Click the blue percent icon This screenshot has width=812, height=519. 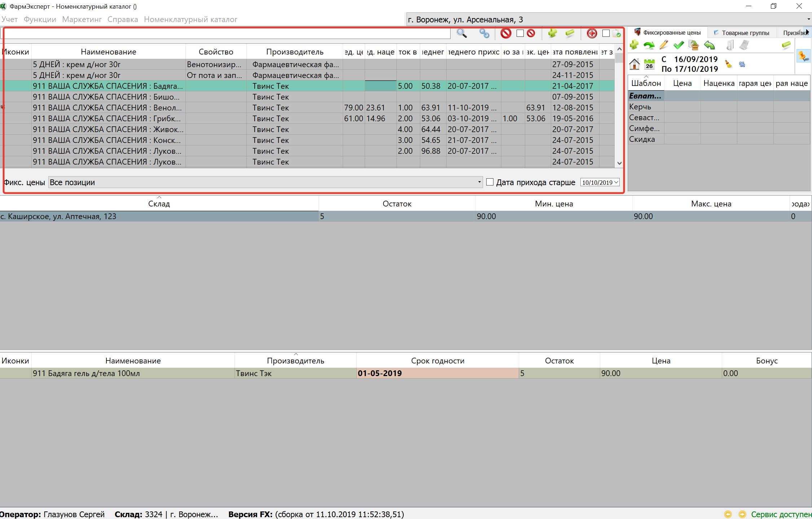(x=742, y=65)
